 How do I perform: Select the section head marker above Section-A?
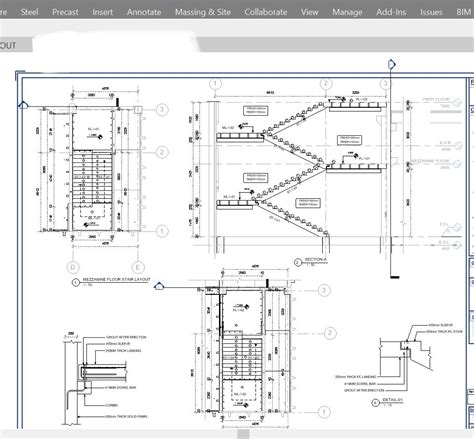tap(392, 64)
